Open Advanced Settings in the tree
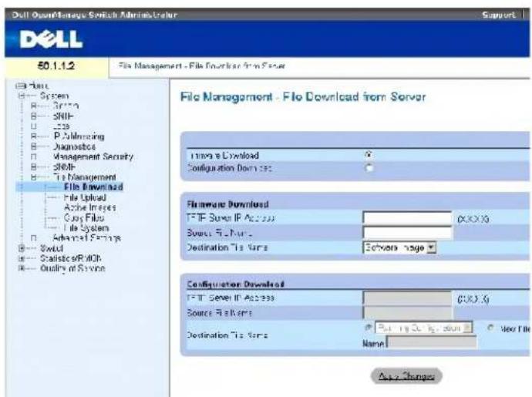 pos(86,238)
